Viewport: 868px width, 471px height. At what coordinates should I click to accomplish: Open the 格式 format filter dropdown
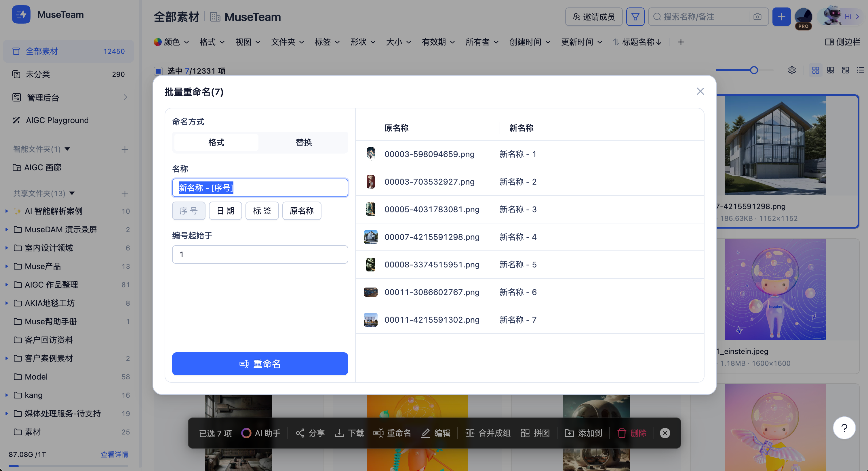[212, 42]
